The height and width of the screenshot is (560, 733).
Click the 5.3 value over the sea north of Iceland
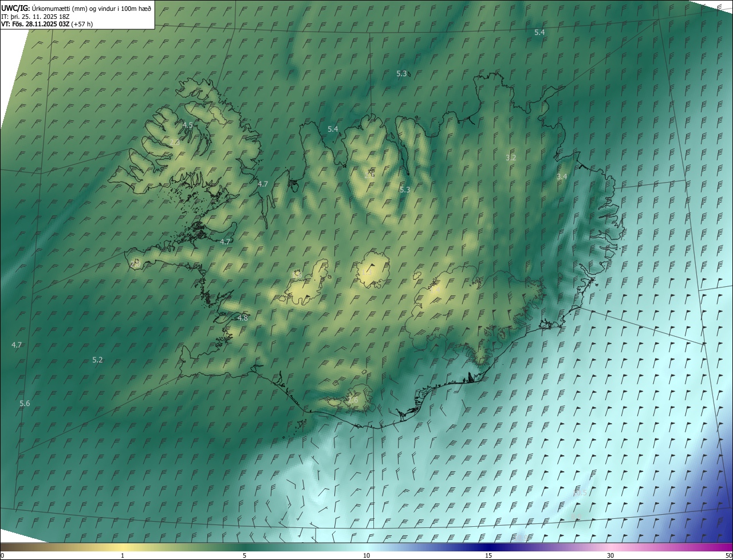tap(402, 74)
